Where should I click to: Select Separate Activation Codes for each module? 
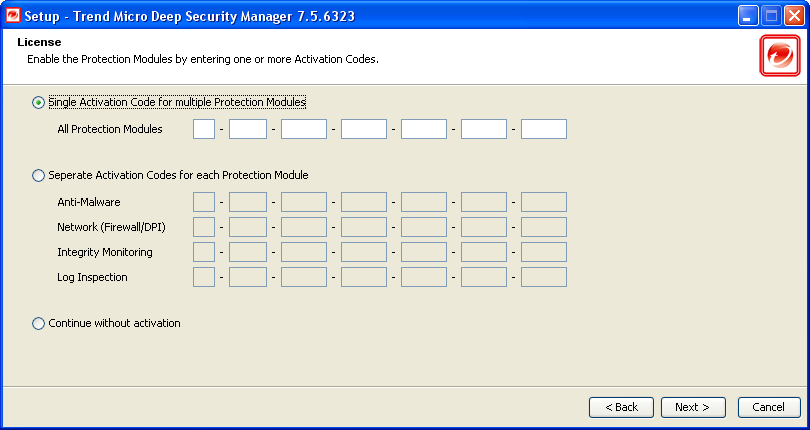tap(39, 176)
